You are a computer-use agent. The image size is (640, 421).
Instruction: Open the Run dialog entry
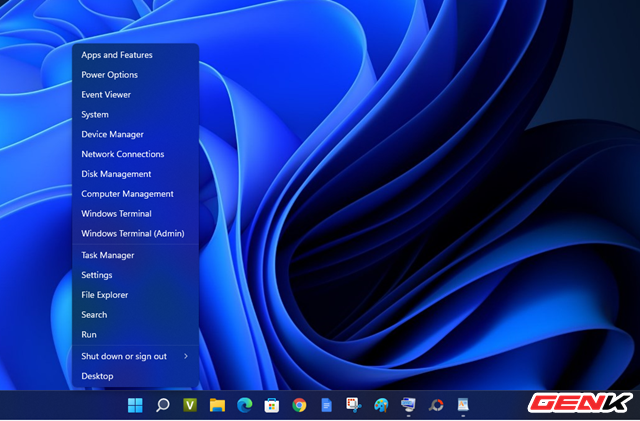pyautogui.click(x=136, y=334)
